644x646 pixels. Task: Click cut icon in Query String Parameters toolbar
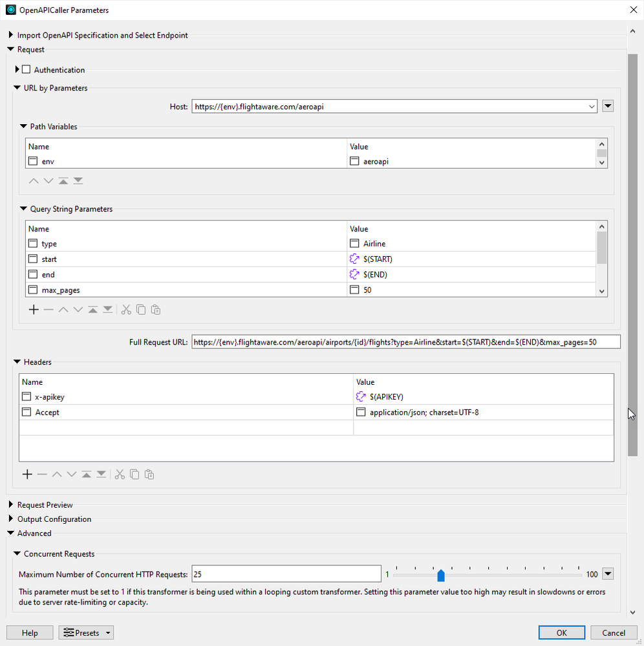[126, 310]
